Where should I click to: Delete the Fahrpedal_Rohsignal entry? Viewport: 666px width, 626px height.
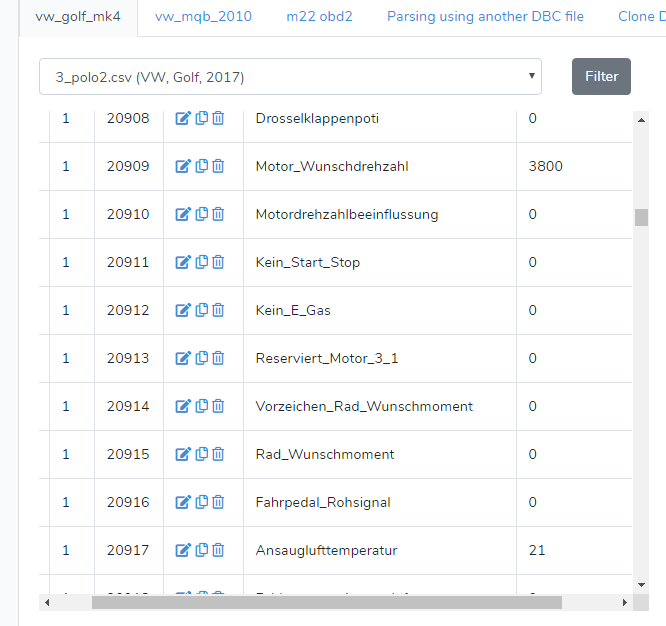(218, 502)
